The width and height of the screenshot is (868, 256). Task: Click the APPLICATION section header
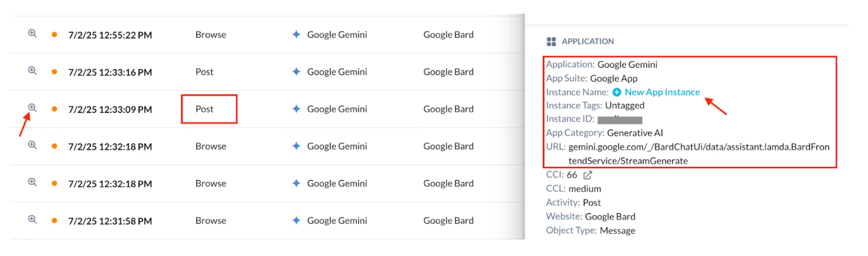point(588,41)
